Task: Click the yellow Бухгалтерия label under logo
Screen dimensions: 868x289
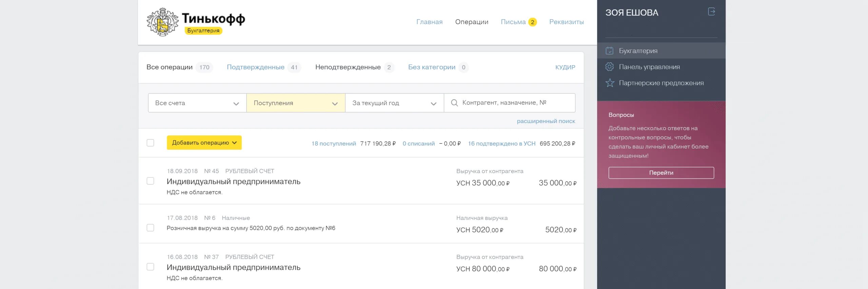Action: tap(203, 31)
